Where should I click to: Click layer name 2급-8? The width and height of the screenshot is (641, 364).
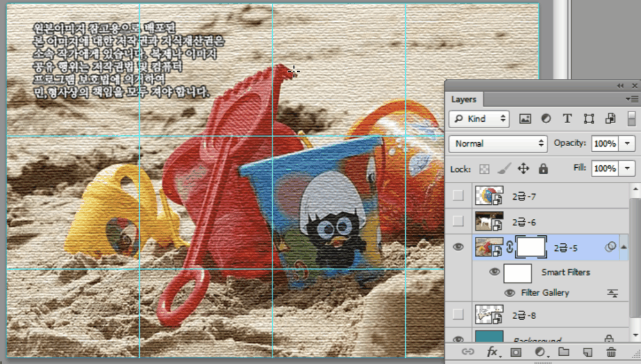click(524, 315)
